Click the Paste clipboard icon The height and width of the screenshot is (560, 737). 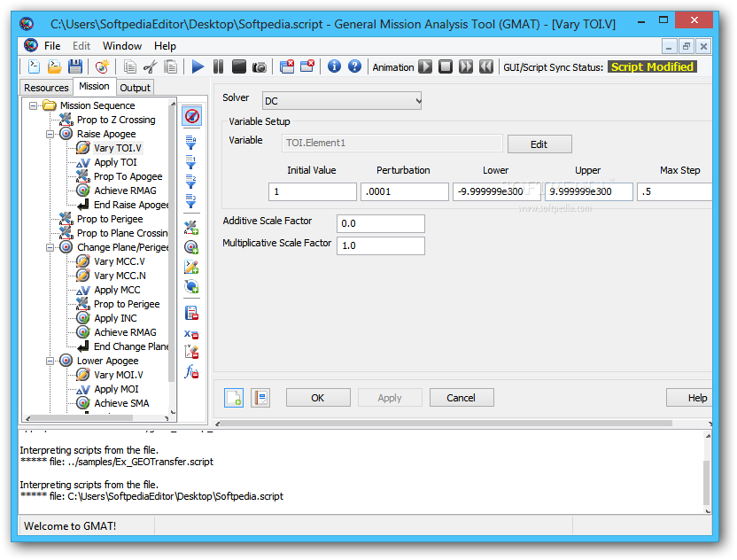170,66
